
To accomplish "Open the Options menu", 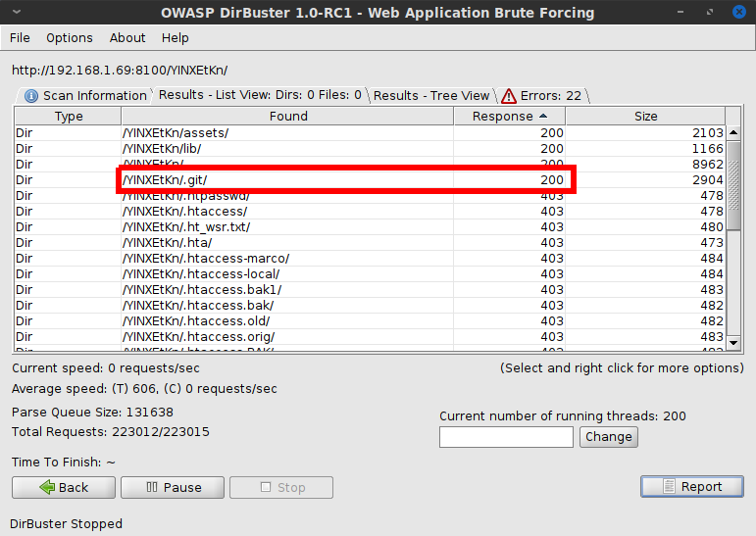I will (x=70, y=37).
